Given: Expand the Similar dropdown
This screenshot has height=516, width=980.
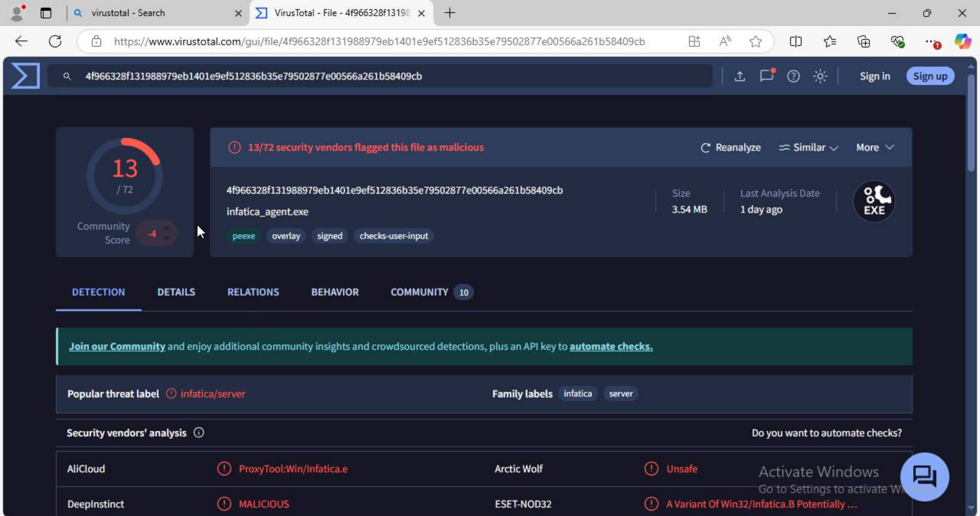Looking at the screenshot, I should pyautogui.click(x=808, y=148).
